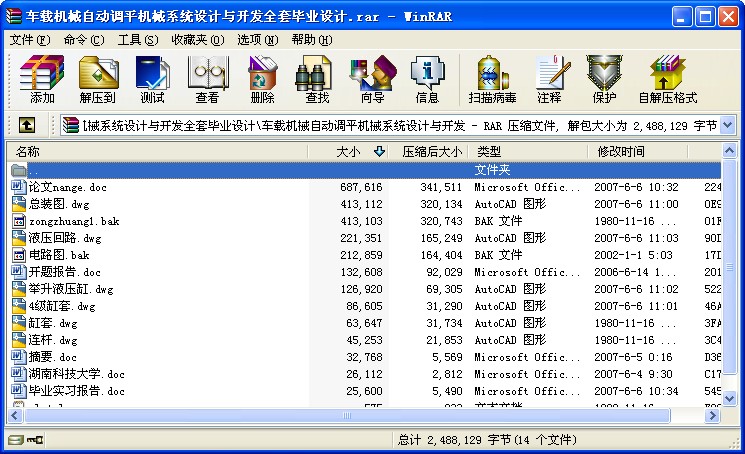
Task: Click the horizontal scrollbar left arrow
Action: pos(15,416)
